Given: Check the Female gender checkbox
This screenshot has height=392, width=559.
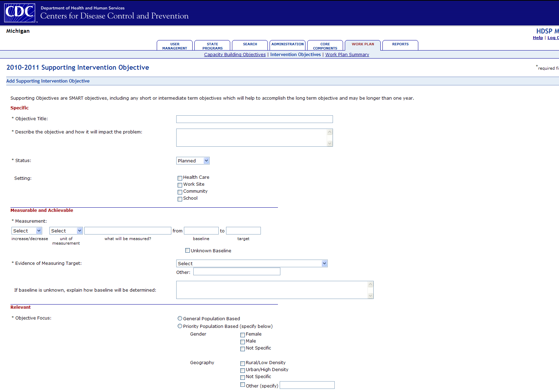Looking at the screenshot, I should [x=242, y=335].
